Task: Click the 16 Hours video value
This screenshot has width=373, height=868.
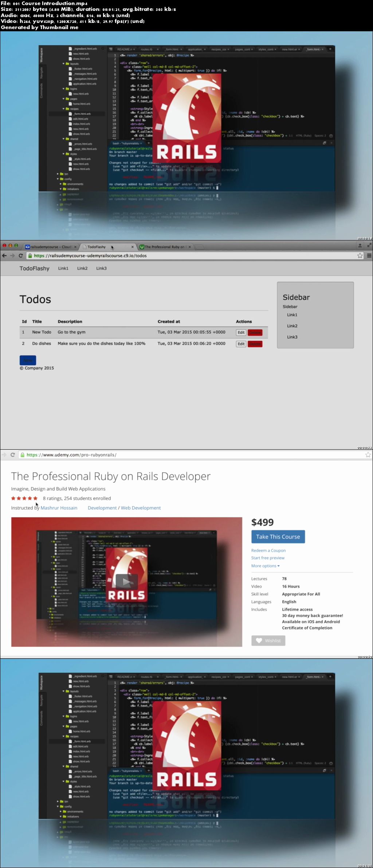Action: coord(291,586)
